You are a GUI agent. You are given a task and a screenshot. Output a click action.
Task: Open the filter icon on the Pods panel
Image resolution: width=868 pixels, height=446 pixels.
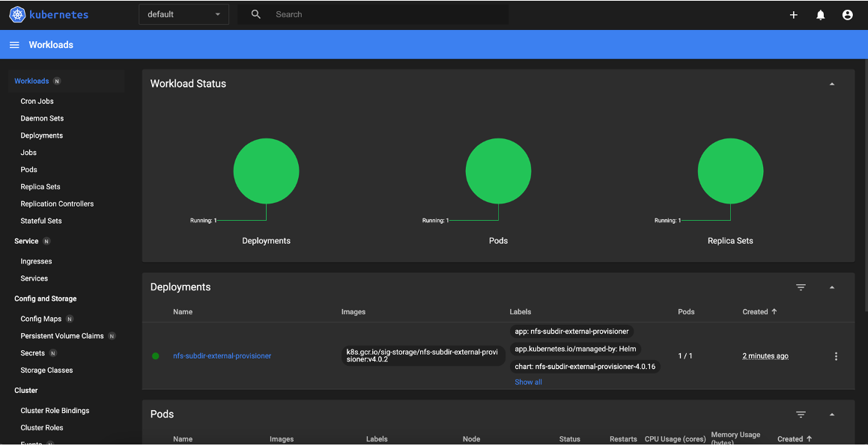[801, 414]
